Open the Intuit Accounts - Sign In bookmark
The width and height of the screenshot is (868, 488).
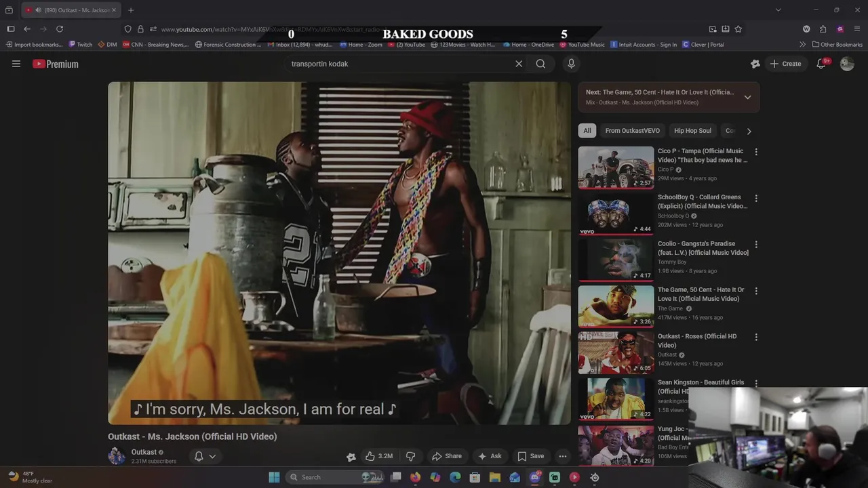pyautogui.click(x=644, y=45)
